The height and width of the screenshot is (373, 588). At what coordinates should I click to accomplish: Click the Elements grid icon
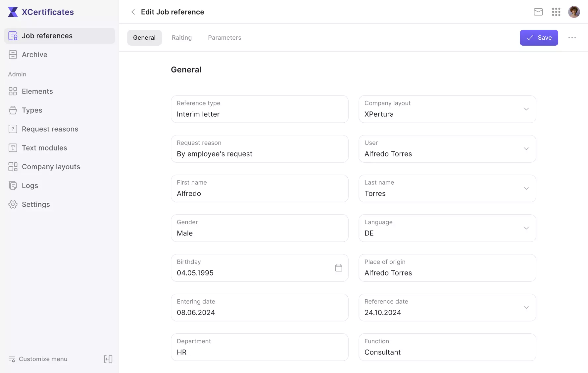(13, 91)
